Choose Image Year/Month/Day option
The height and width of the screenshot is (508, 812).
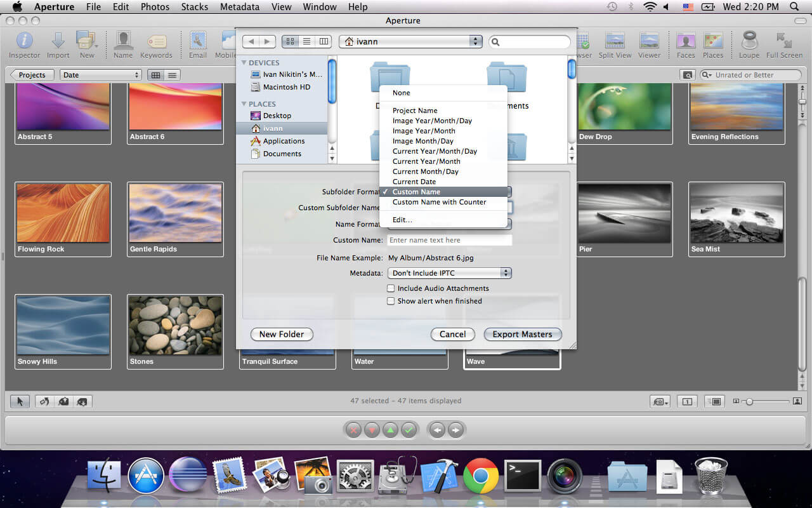tap(443, 121)
